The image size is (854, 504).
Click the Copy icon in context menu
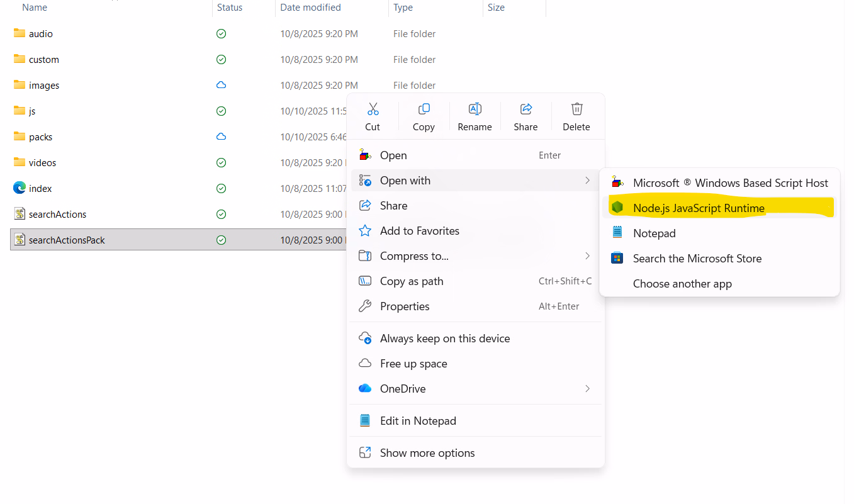(x=424, y=109)
